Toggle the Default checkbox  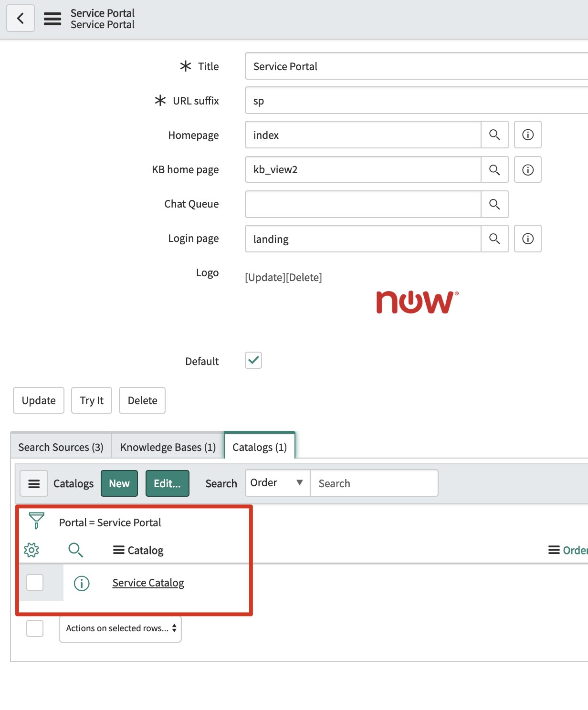[253, 360]
